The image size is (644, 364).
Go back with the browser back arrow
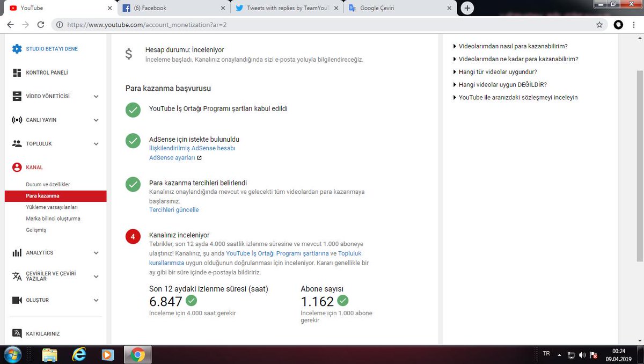coord(10,25)
